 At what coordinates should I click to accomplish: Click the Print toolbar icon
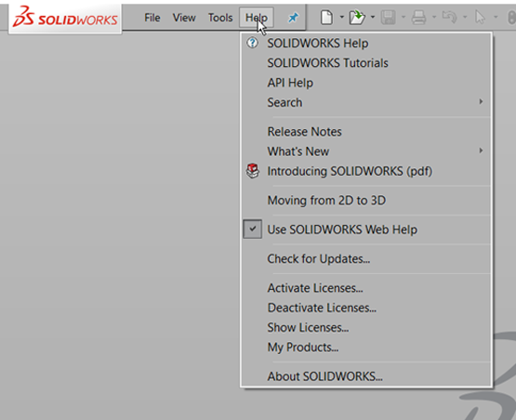tap(419, 17)
